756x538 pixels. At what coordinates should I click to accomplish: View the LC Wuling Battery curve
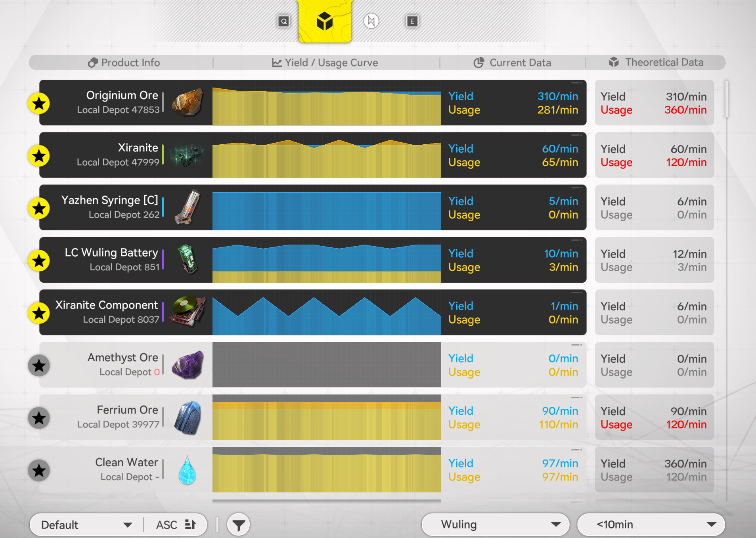[327, 260]
